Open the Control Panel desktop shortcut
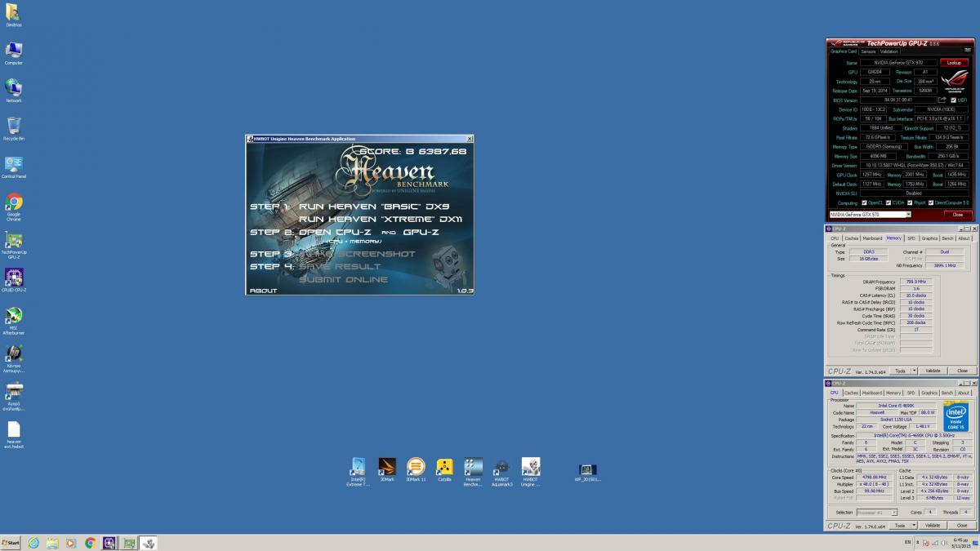 tap(14, 167)
